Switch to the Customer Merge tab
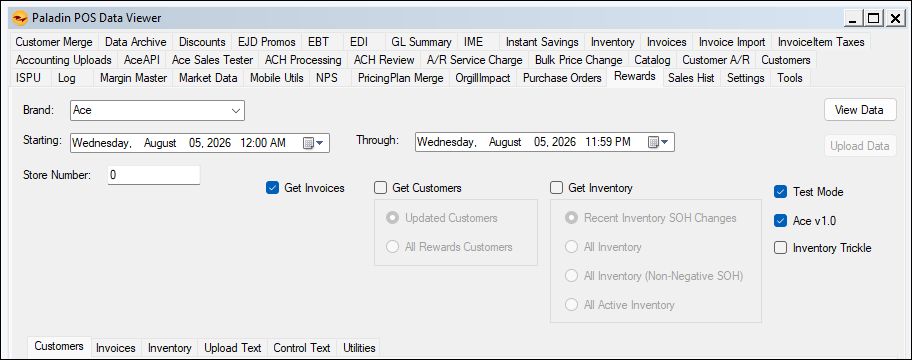 54,42
